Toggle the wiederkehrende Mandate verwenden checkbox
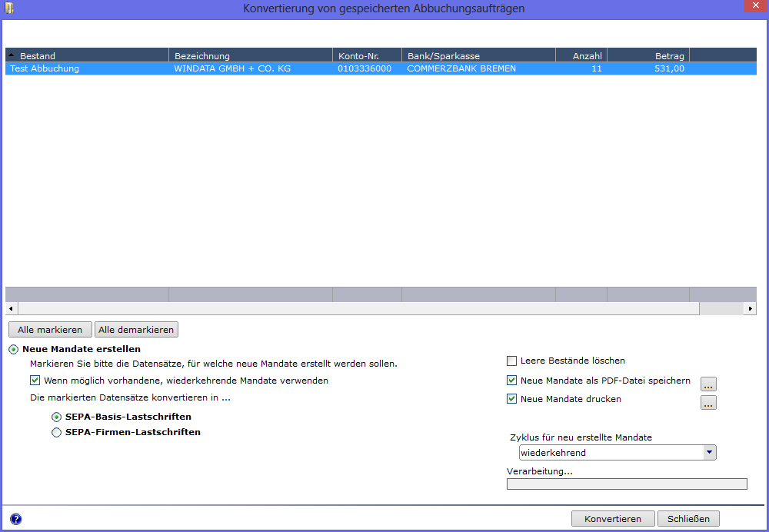The width and height of the screenshot is (769, 532). [35, 381]
